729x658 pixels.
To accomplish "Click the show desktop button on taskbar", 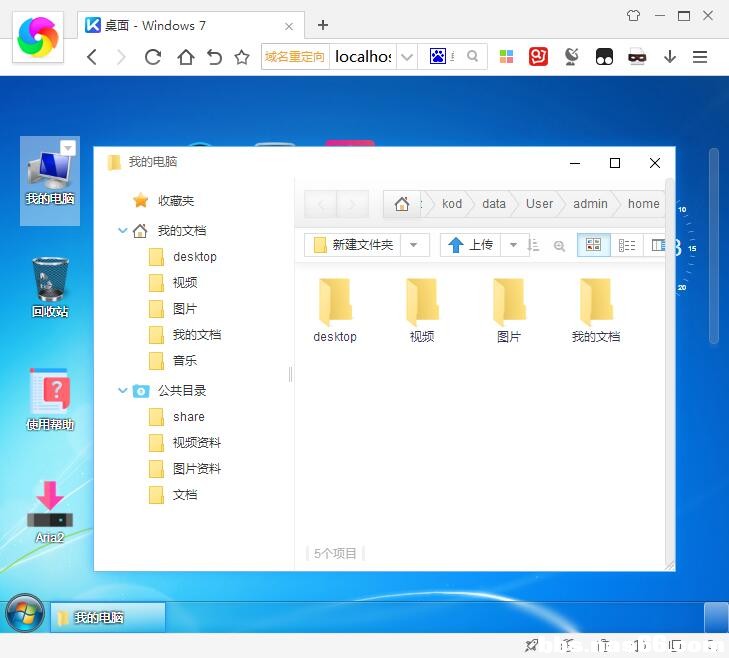I will [716, 618].
